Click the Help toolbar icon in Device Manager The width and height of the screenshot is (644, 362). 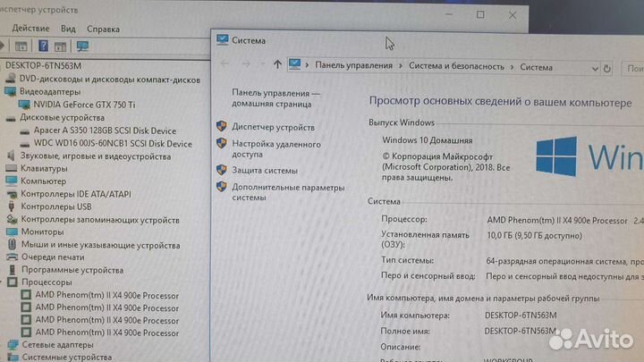[x=43, y=46]
